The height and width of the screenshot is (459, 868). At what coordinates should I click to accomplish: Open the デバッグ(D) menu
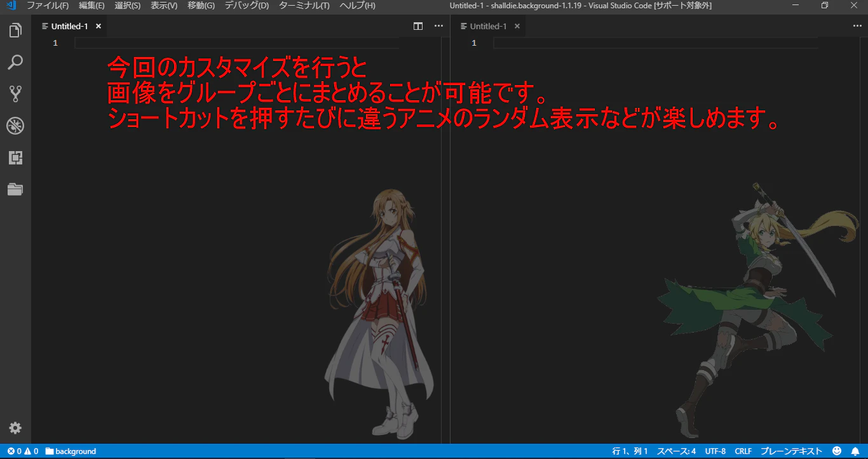coord(247,6)
